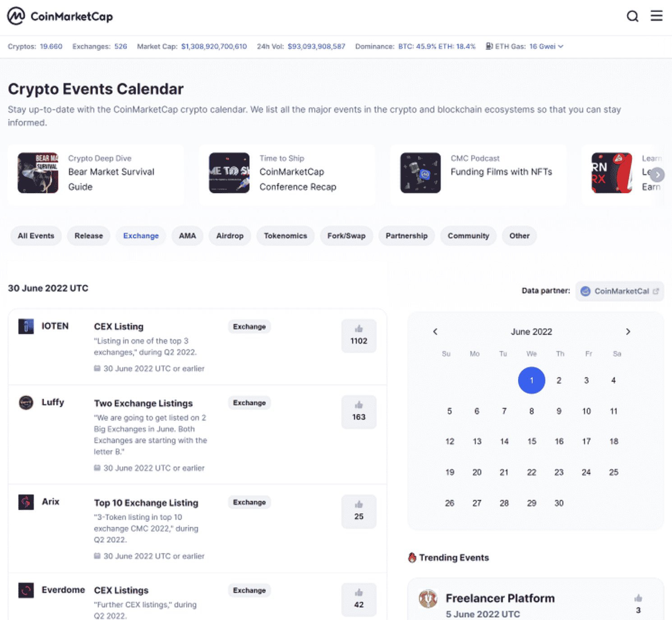Like the IOTEN event with 1102 votes

tap(359, 336)
